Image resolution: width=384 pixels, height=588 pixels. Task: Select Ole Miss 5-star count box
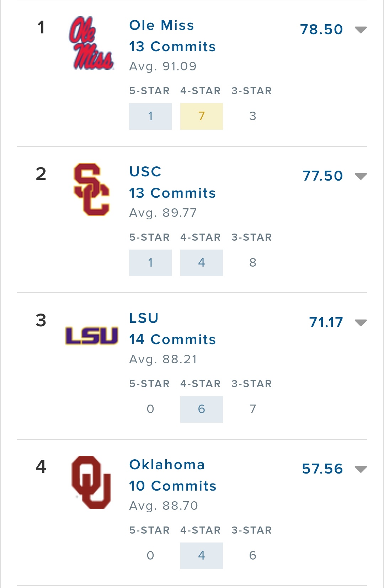coord(150,116)
